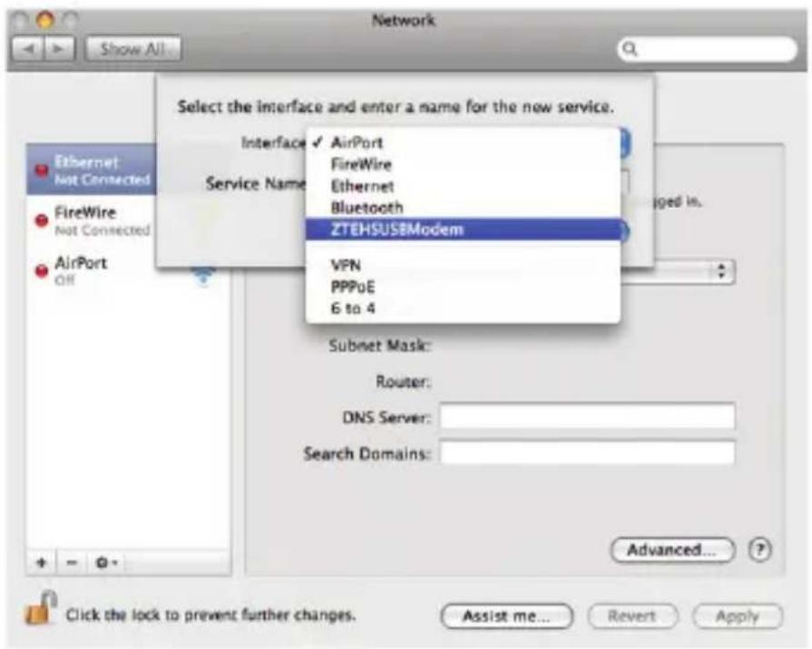812x649 pixels.
Task: Click the Apply button
Action: coord(738,616)
